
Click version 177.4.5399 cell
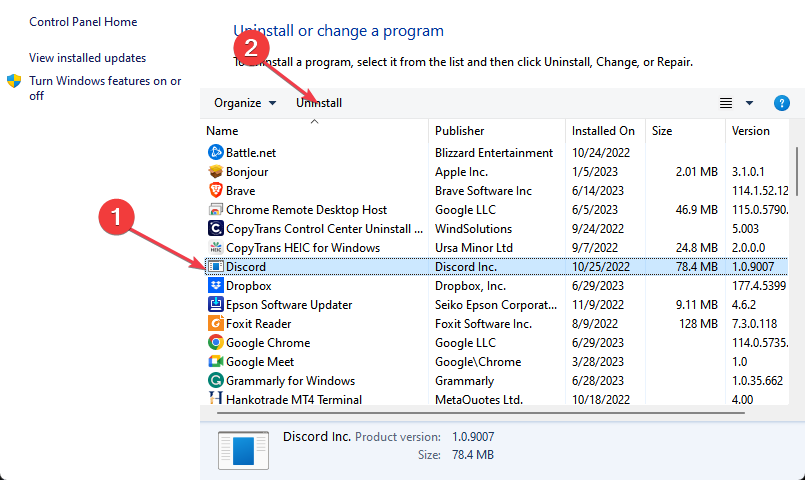(x=759, y=285)
